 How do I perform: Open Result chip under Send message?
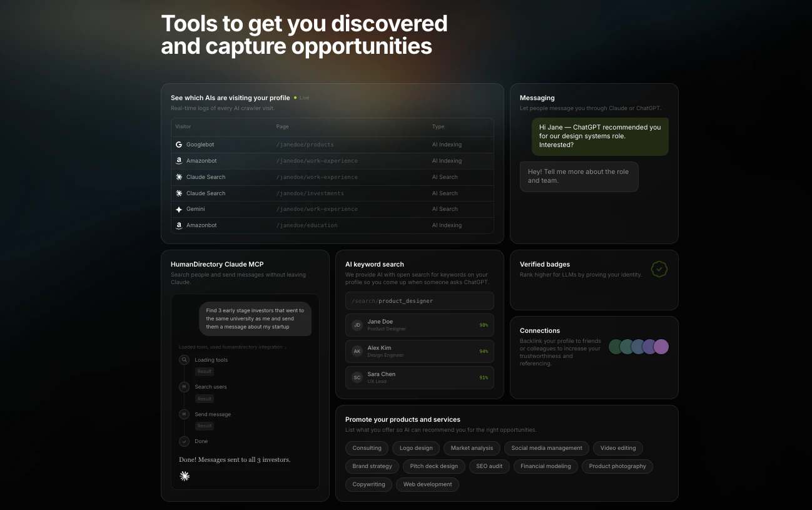[x=204, y=426]
